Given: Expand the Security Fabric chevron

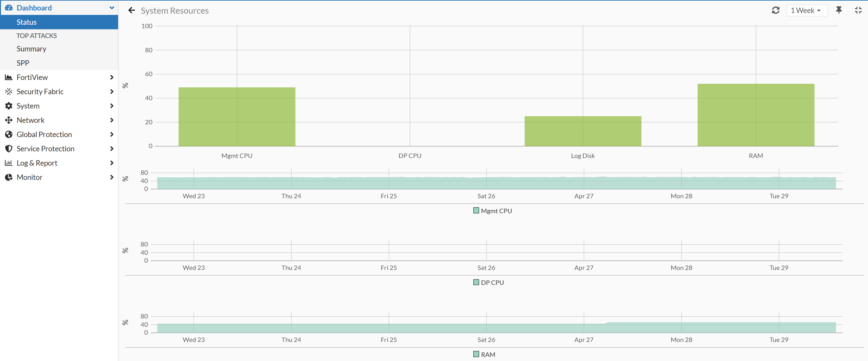Looking at the screenshot, I should [112, 92].
